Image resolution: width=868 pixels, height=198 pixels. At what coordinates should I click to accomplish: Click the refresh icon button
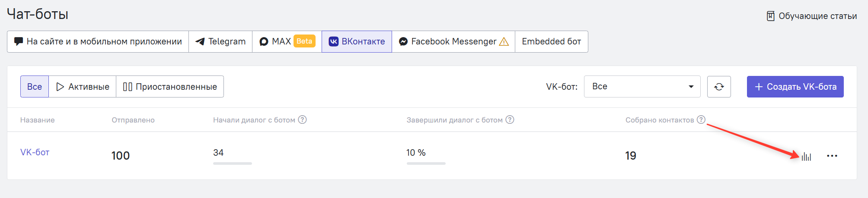point(719,87)
